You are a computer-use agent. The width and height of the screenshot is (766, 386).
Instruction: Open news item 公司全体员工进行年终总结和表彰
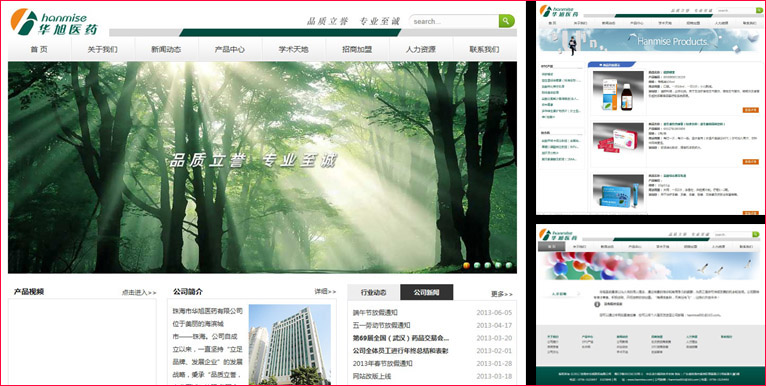tap(401, 351)
